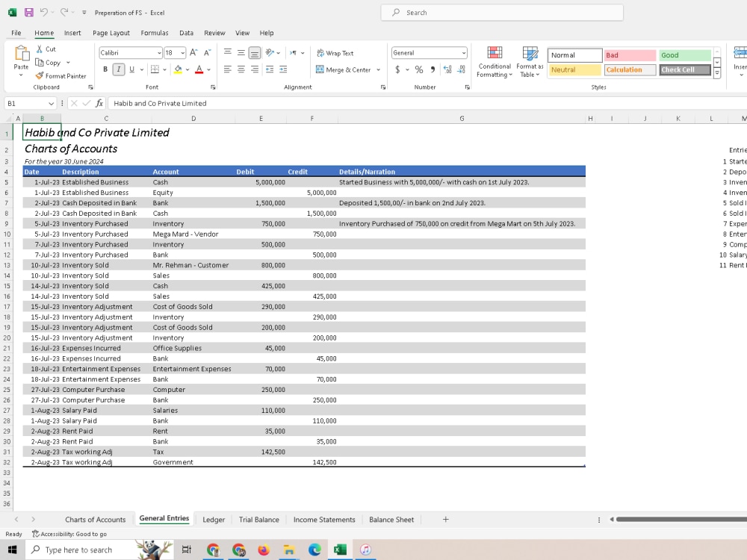
Task: Toggle Underline formatting
Action: coord(132,69)
